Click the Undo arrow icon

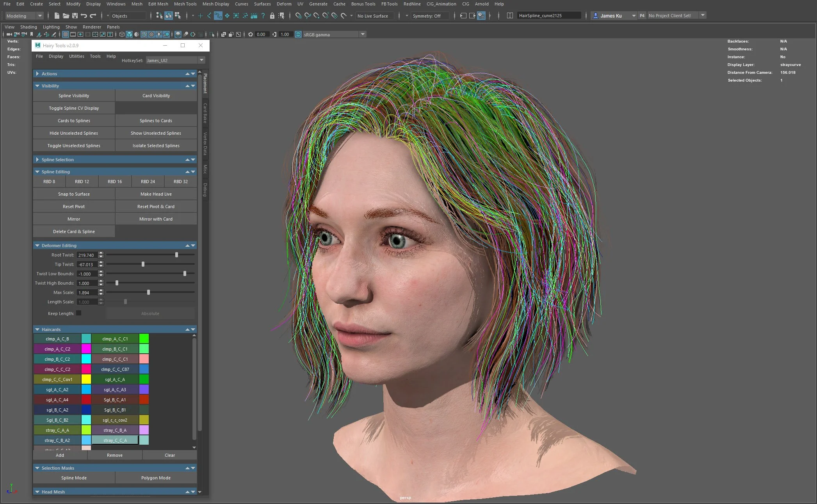[84, 16]
